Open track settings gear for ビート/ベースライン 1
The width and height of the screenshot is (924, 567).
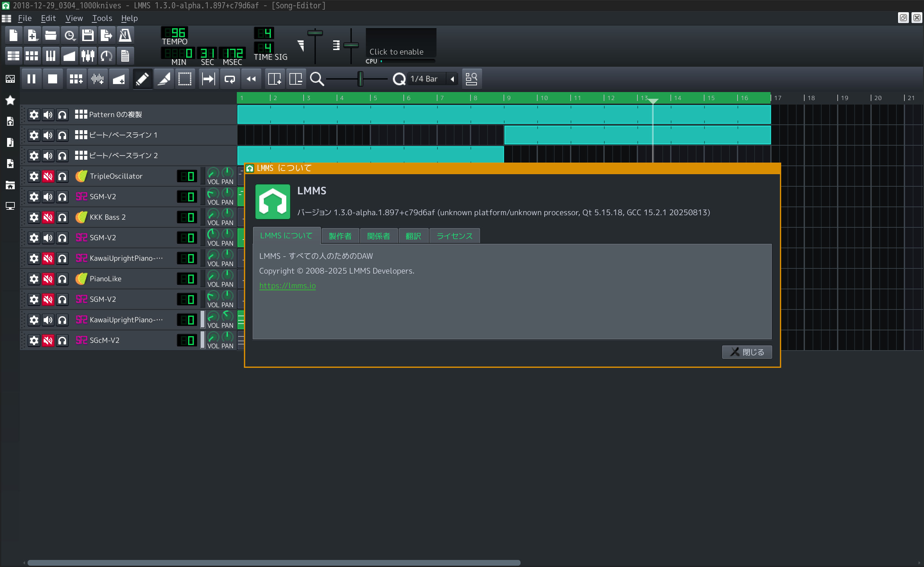34,135
